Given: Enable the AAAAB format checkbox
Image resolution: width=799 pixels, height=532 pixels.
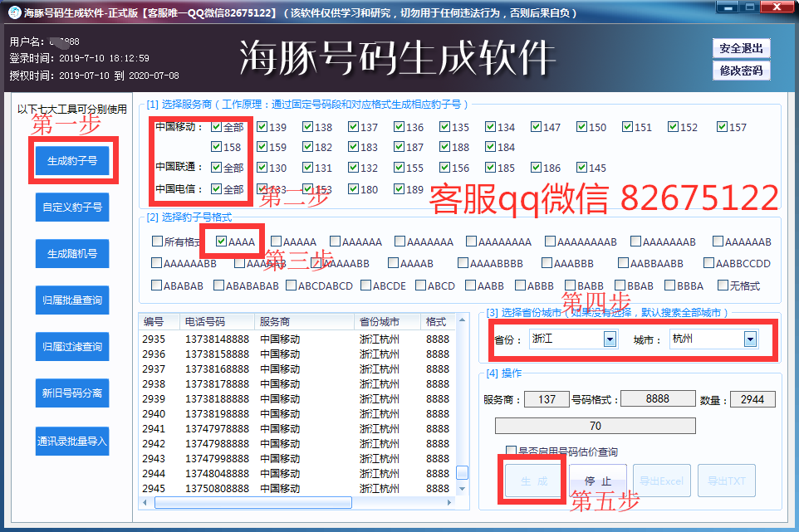Looking at the screenshot, I should pyautogui.click(x=394, y=263).
